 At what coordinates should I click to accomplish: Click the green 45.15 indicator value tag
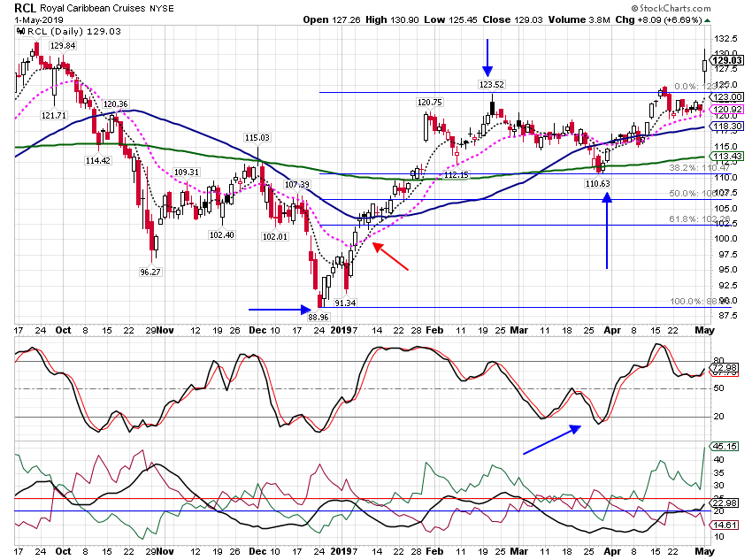pyautogui.click(x=725, y=447)
